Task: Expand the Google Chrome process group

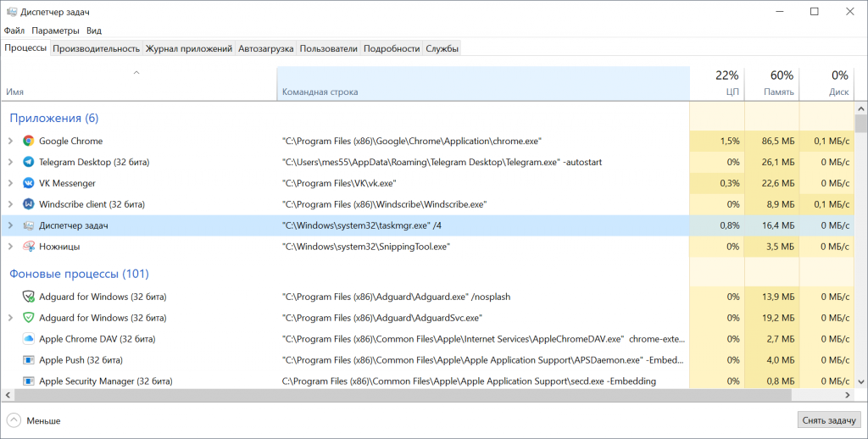Action: (10, 142)
